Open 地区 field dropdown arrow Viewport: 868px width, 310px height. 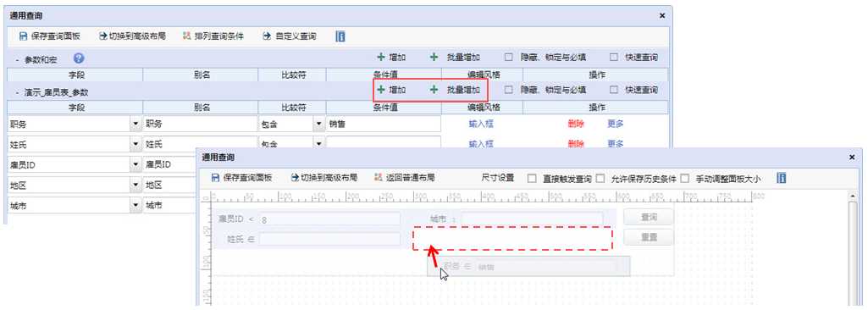coord(135,185)
